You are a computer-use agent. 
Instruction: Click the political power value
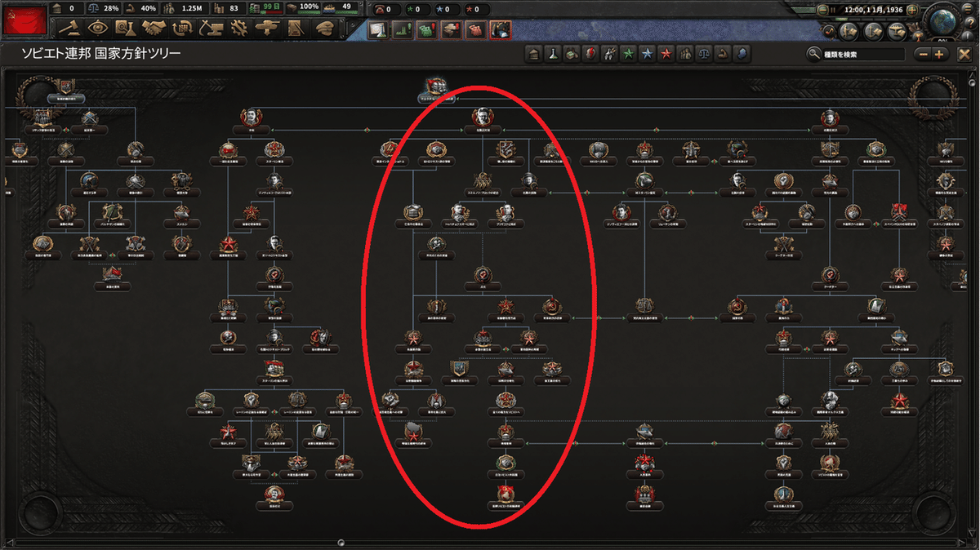click(71, 8)
